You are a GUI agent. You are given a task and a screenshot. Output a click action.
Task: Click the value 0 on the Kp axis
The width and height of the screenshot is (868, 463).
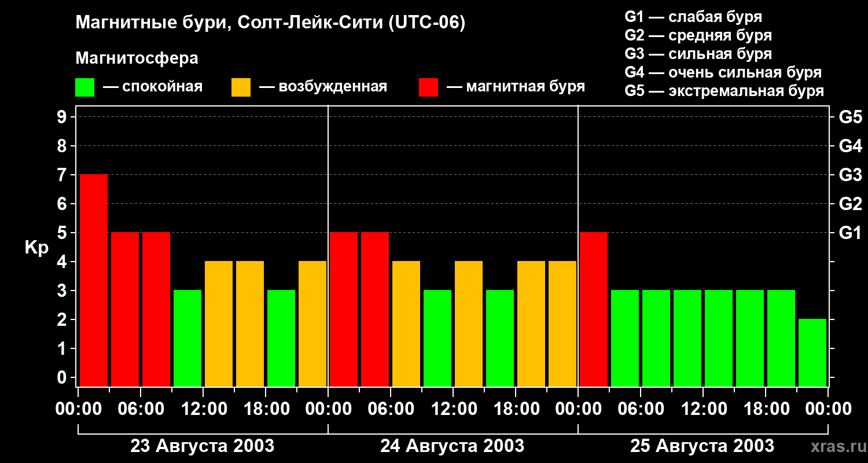[63, 377]
